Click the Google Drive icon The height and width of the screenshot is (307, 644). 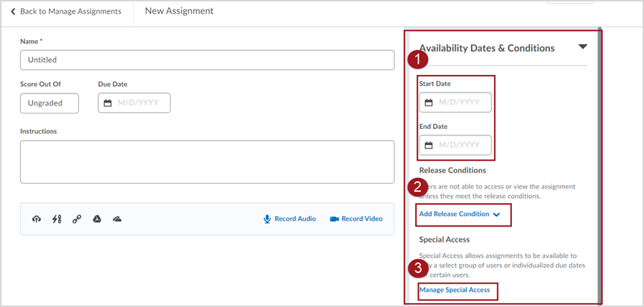[97, 219]
